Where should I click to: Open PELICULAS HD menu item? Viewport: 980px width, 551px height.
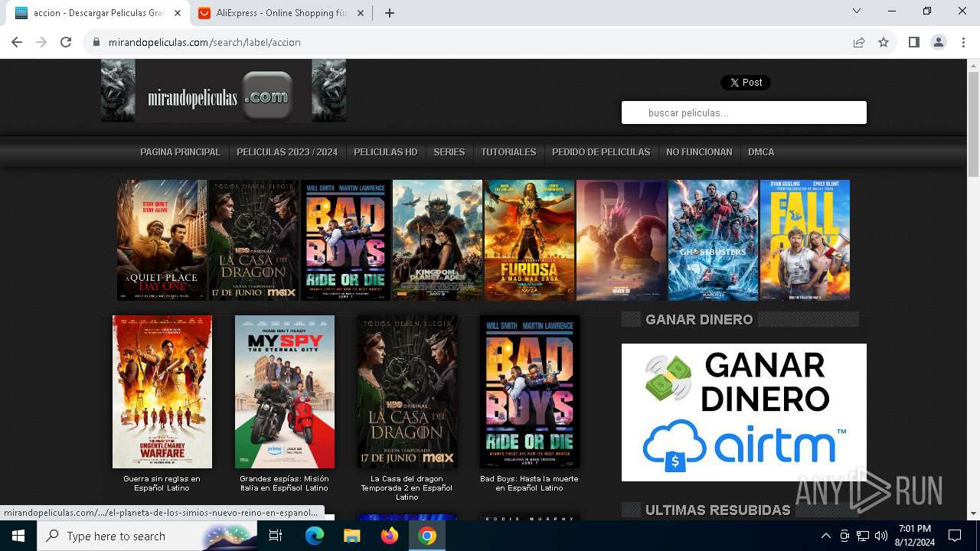(386, 152)
